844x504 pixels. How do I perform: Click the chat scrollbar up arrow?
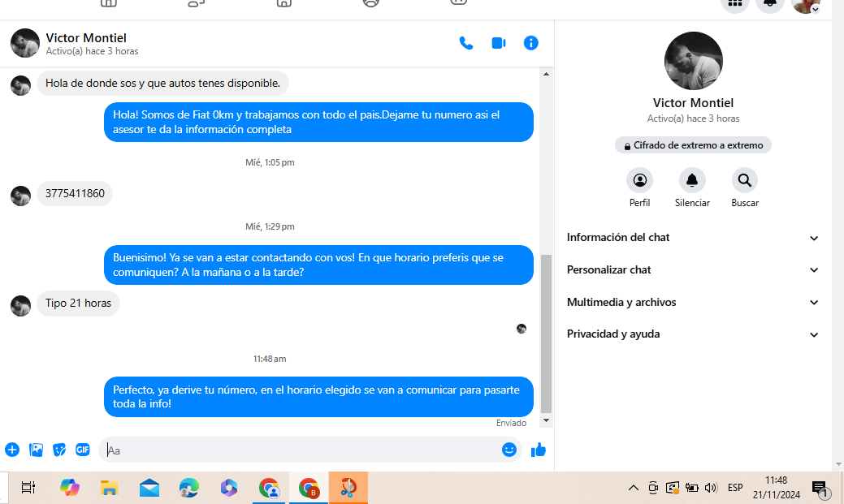(x=547, y=74)
